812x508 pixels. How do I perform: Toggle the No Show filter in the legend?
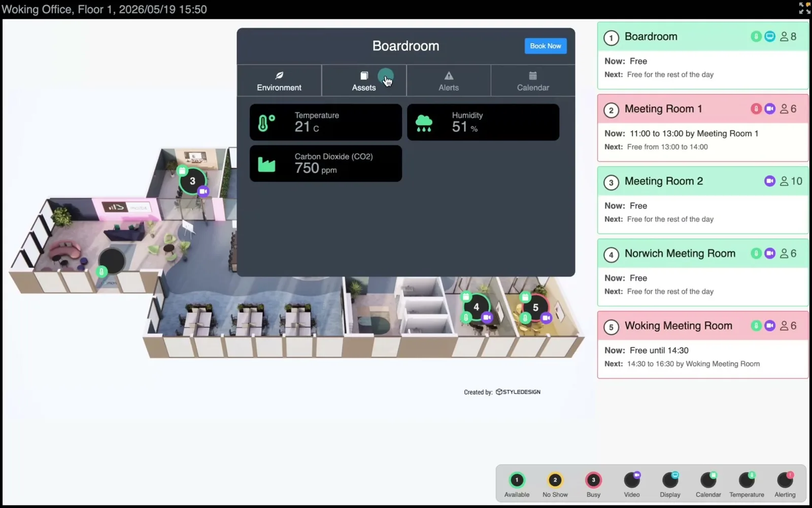555,484
